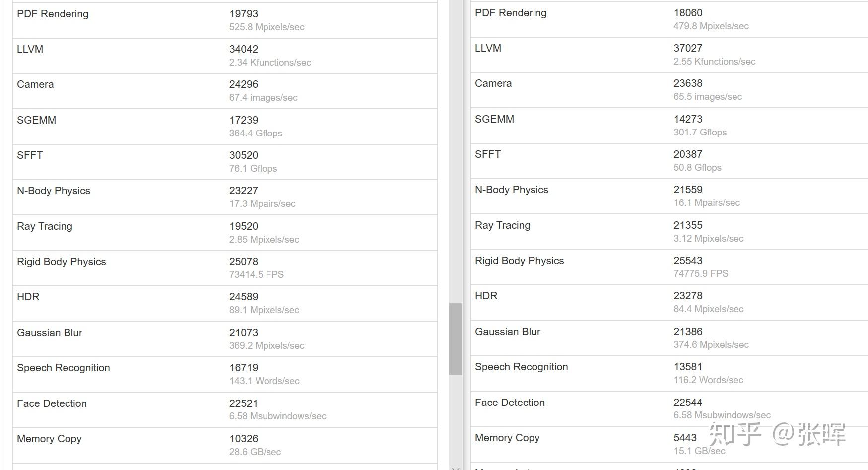
Task: Click LLVM score 34042 in left table
Action: point(244,49)
